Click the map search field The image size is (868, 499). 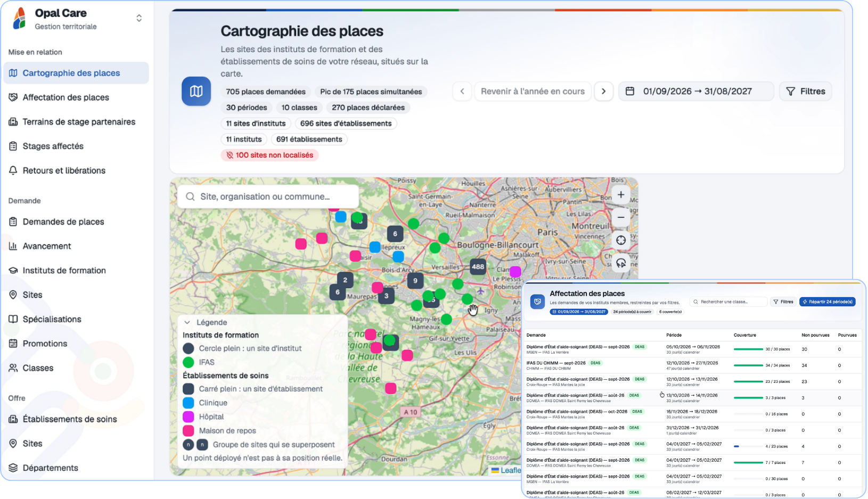point(268,197)
